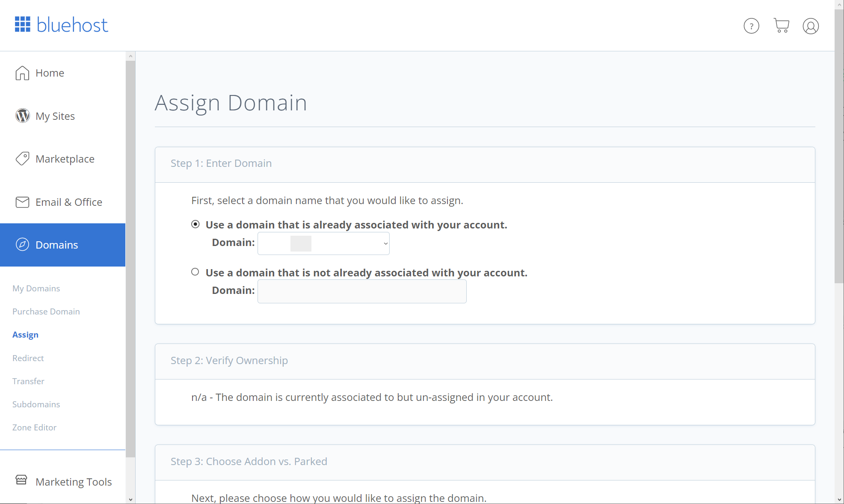This screenshot has width=844, height=504.
Task: Click the Email & Office envelope icon
Action: [x=22, y=202]
